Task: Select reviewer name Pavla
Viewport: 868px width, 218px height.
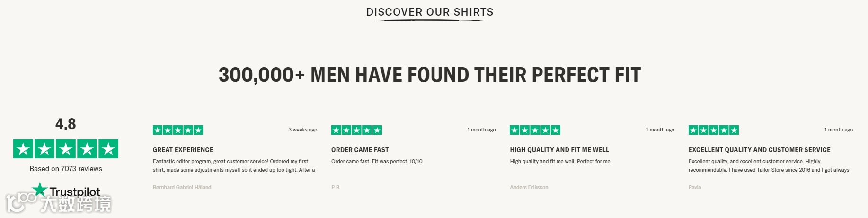Action: [x=695, y=187]
